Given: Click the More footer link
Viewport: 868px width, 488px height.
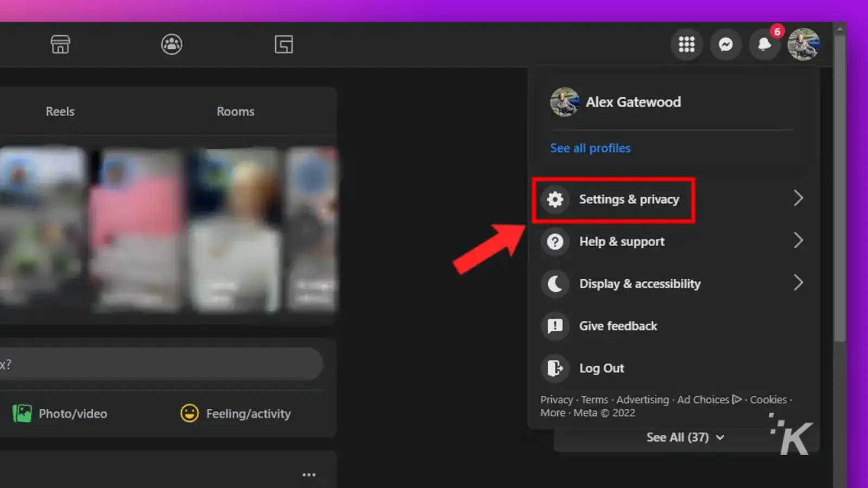Looking at the screenshot, I should pyautogui.click(x=553, y=413).
